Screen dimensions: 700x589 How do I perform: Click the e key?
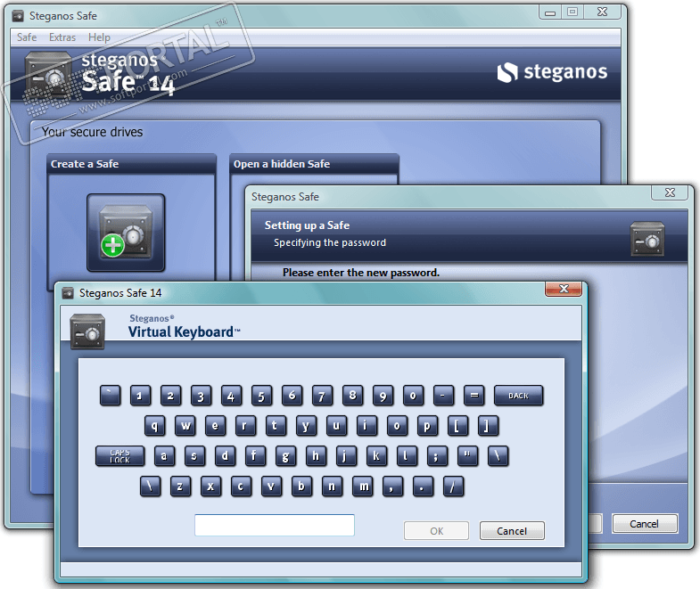[216, 426]
